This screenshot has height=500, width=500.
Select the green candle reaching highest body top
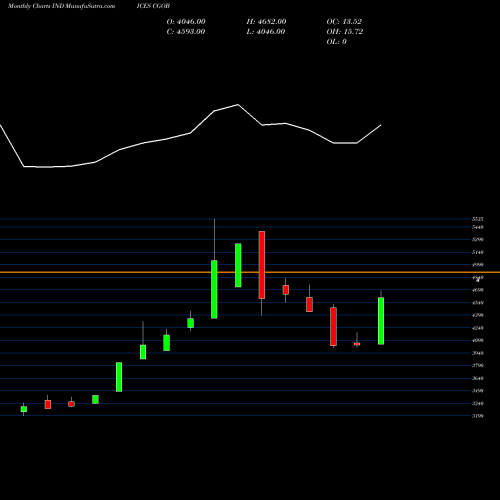pyautogui.click(x=238, y=265)
